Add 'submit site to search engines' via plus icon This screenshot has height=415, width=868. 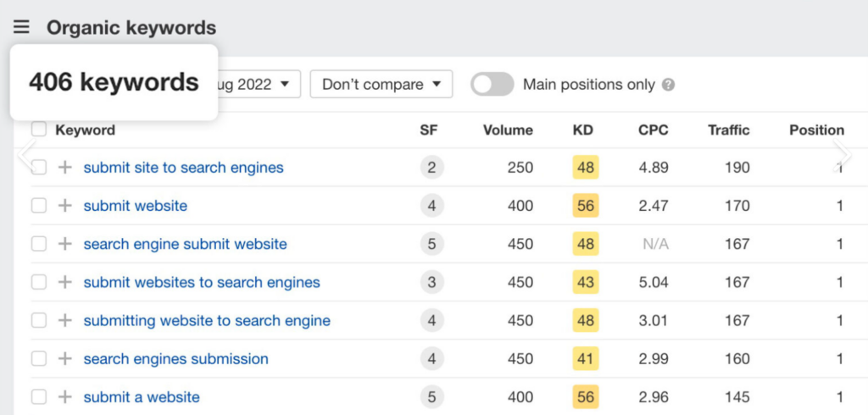pyautogui.click(x=65, y=167)
